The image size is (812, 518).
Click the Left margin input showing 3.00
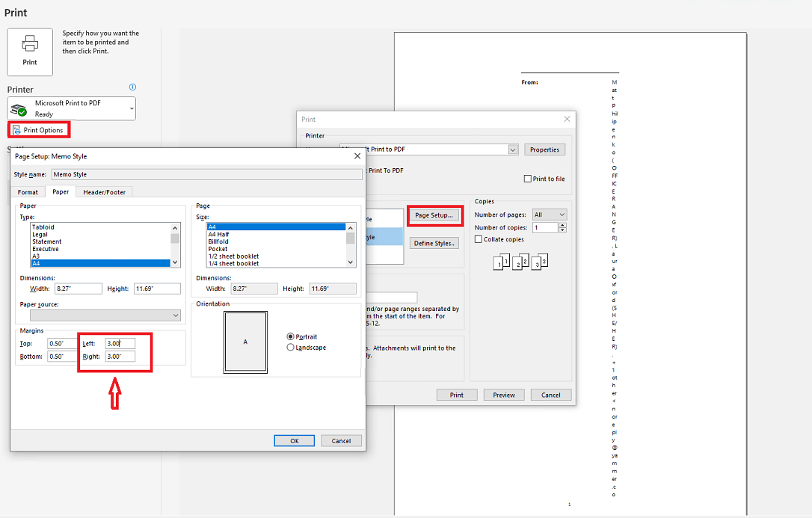point(120,343)
